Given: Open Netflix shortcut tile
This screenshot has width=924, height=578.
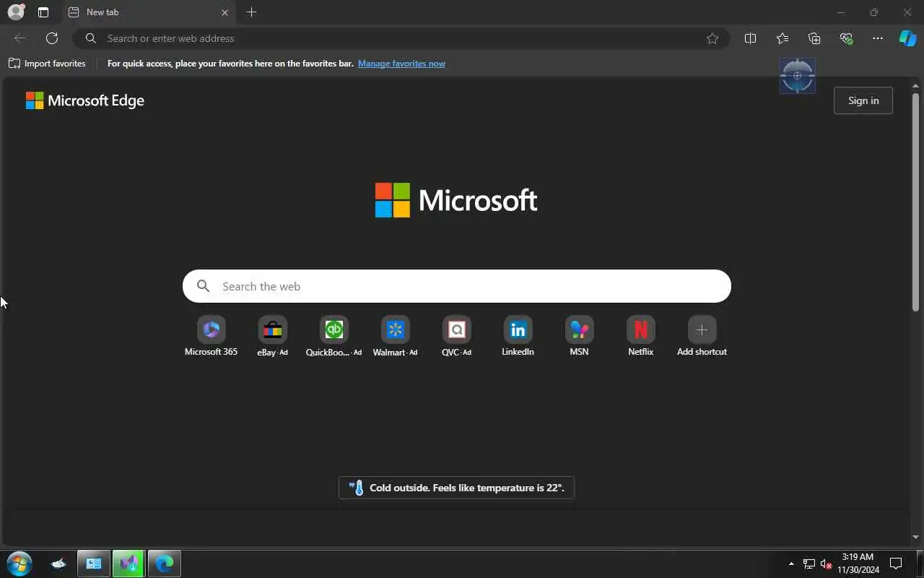Looking at the screenshot, I should [640, 336].
